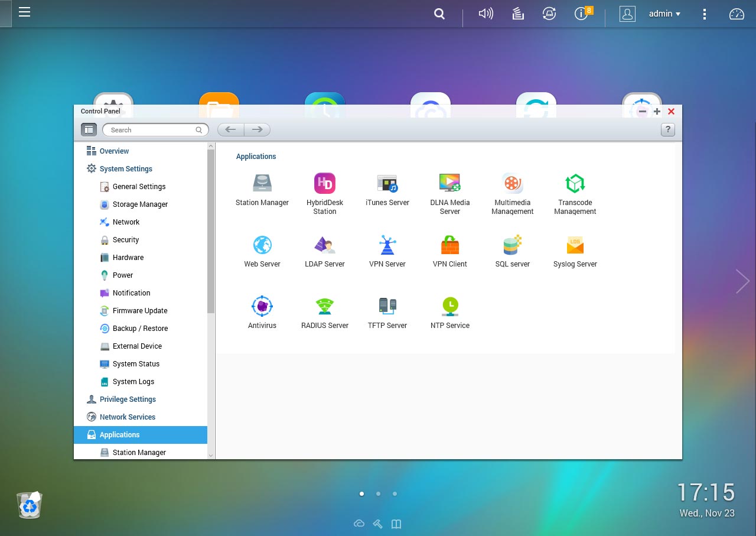756x536 pixels.
Task: Expand the Privilege Settings section
Action: (x=128, y=399)
